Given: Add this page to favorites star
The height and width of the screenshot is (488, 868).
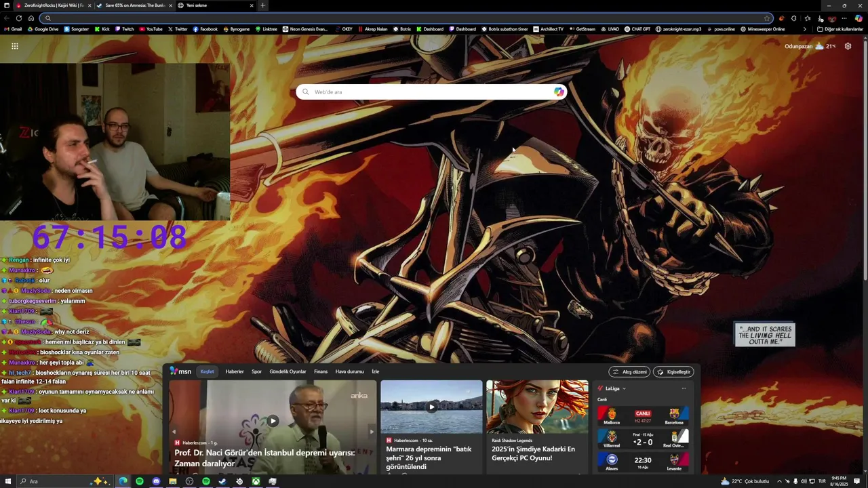Looking at the screenshot, I should (x=767, y=18).
